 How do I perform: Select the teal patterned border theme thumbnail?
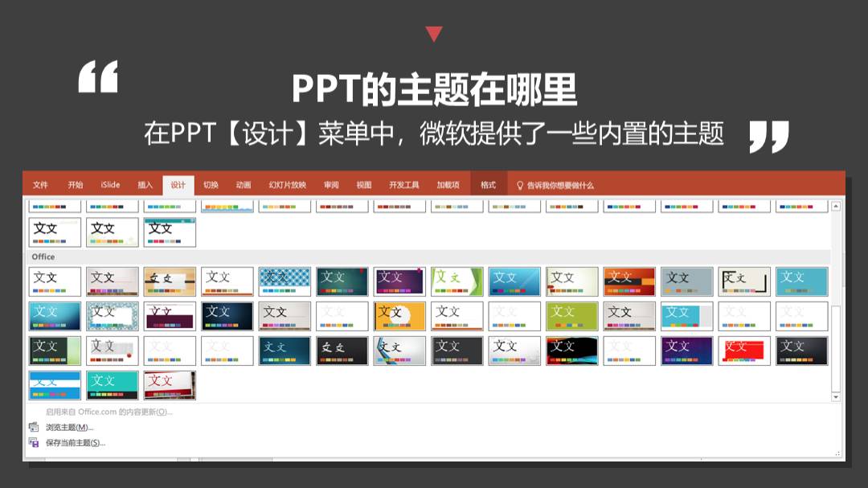coord(113,316)
